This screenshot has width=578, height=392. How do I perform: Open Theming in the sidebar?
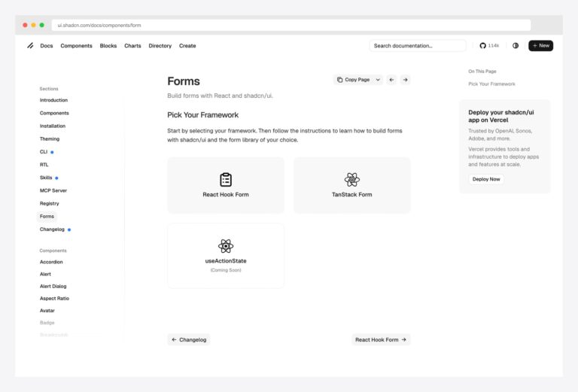click(x=50, y=139)
